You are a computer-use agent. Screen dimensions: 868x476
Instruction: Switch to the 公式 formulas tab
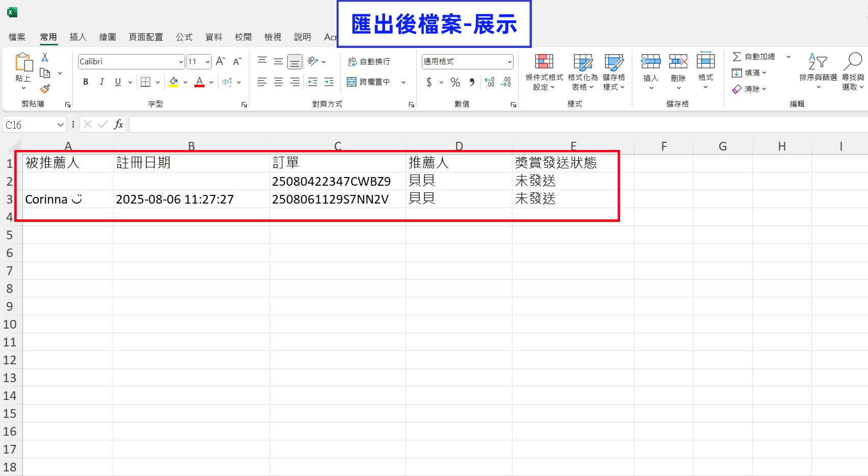point(184,37)
